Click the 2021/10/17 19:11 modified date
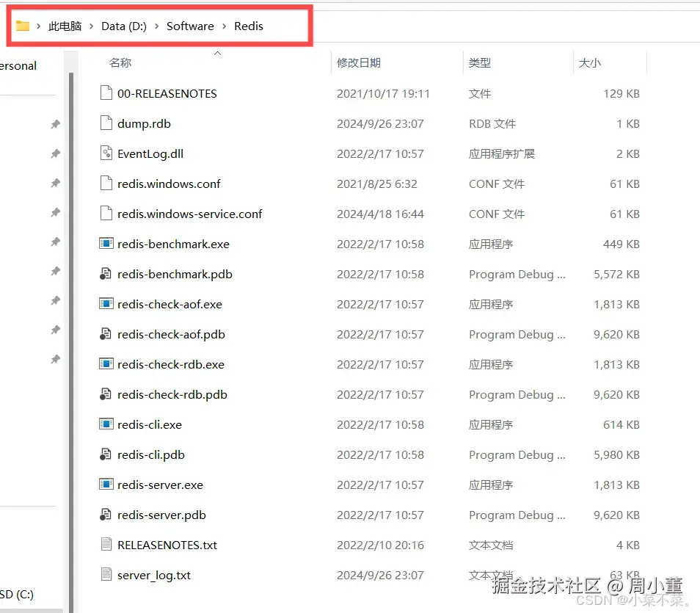 pyautogui.click(x=383, y=93)
